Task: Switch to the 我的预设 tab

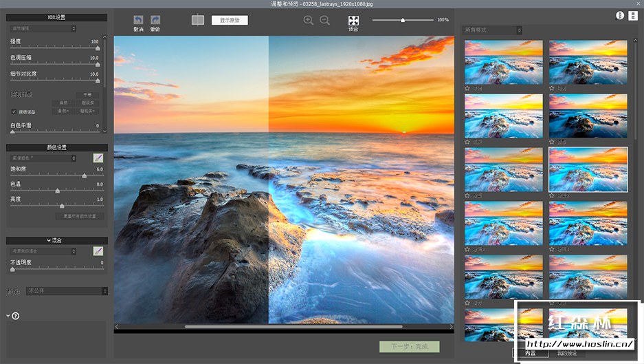Action: point(568,353)
